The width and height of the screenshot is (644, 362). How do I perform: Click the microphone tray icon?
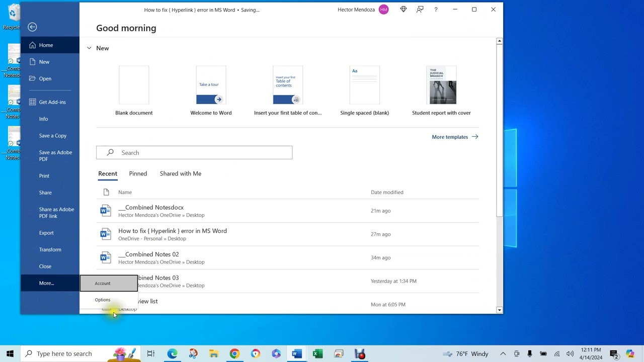point(530,353)
